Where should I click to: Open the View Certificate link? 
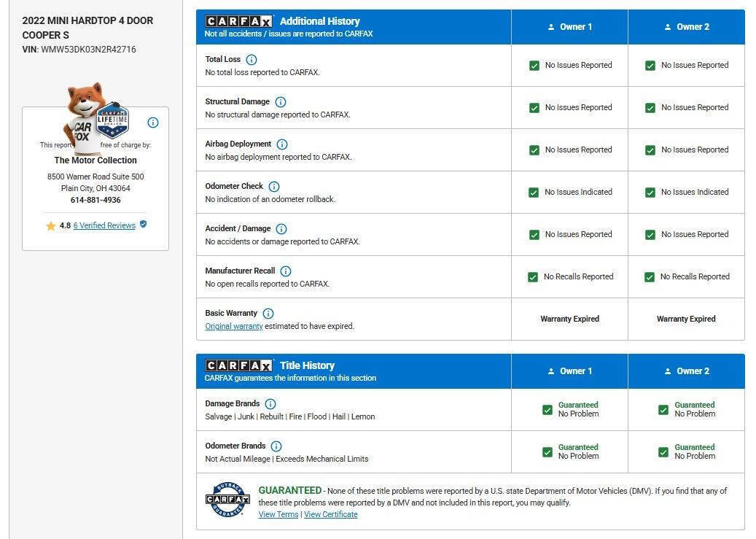[331, 514]
